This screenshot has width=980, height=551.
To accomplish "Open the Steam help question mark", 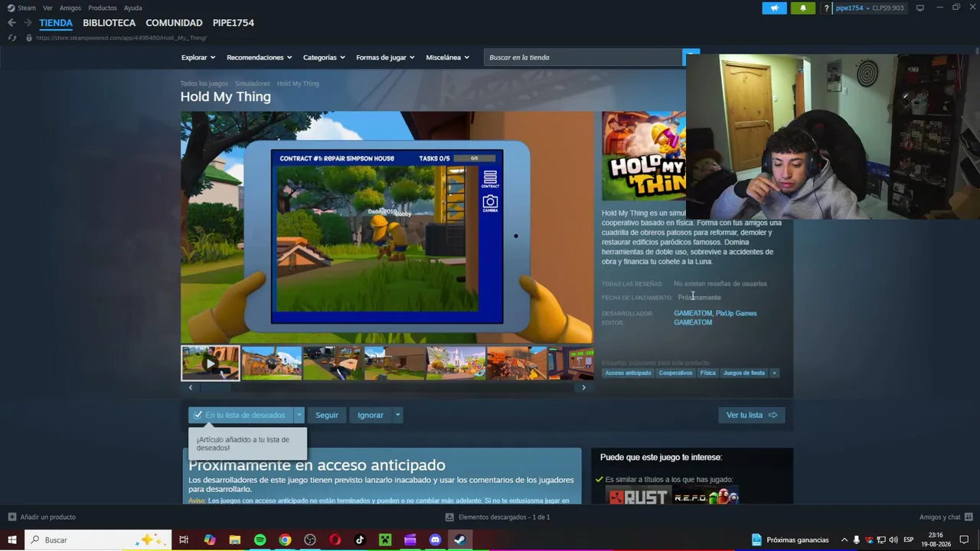I will pyautogui.click(x=826, y=8).
